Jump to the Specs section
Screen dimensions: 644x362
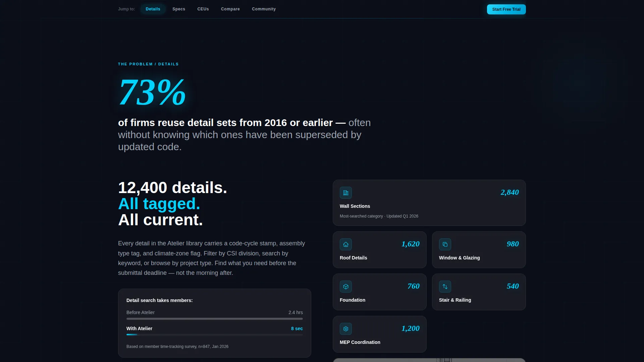coord(179,9)
